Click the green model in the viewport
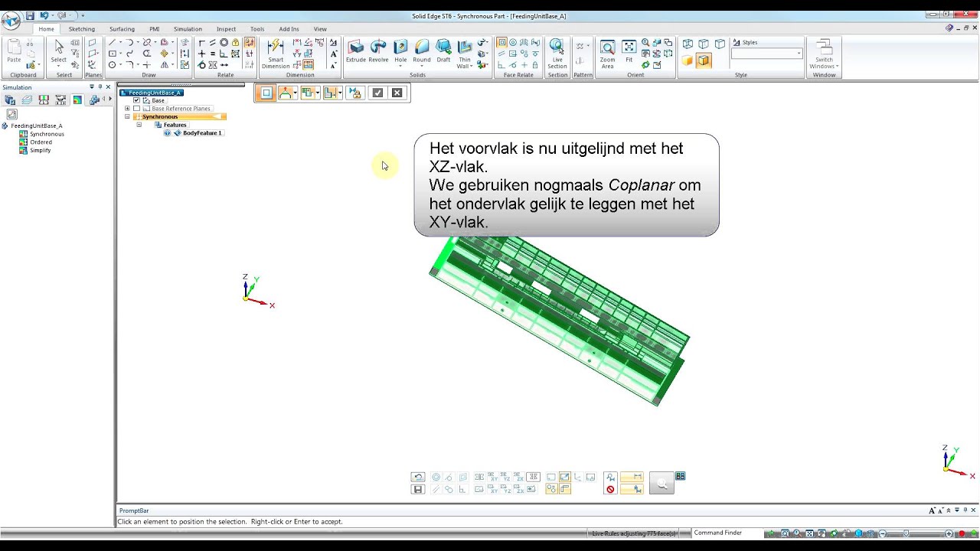This screenshot has width=980, height=551. [x=559, y=321]
